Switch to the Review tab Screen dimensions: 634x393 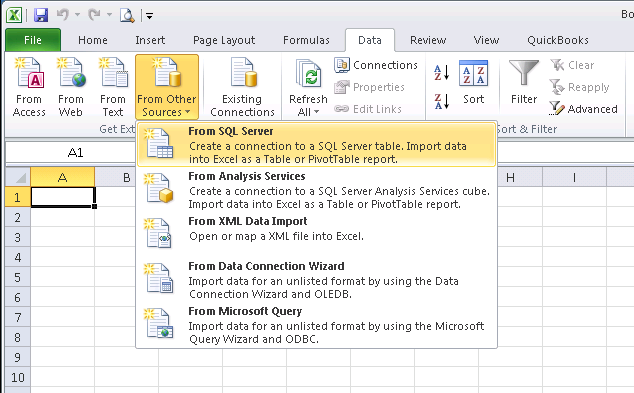pyautogui.click(x=428, y=40)
